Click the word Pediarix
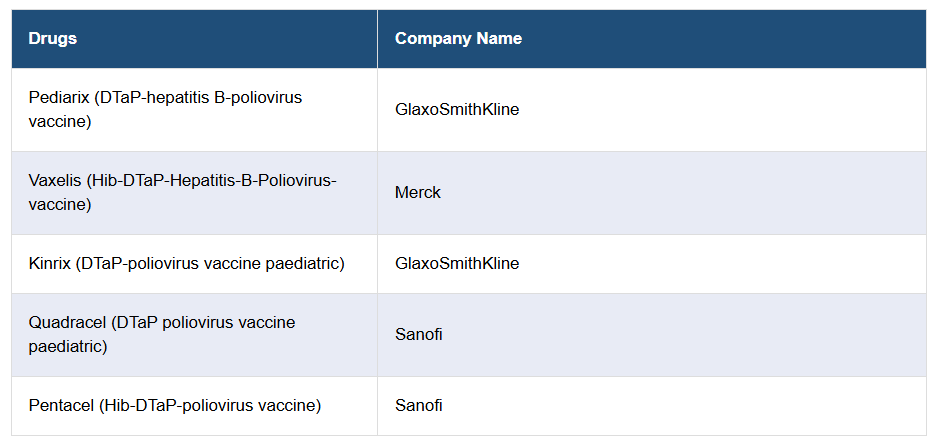Viewport: 935px width, 446px height. coord(59,98)
